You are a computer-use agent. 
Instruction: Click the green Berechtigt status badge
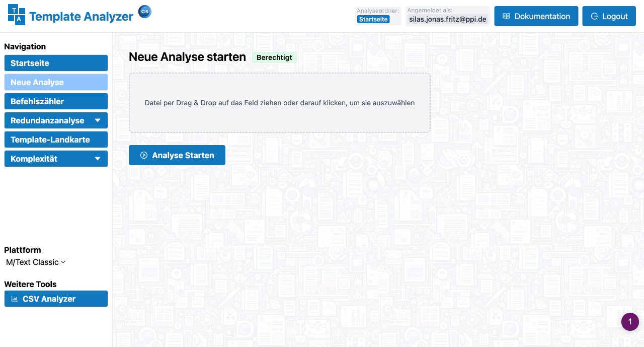(274, 57)
